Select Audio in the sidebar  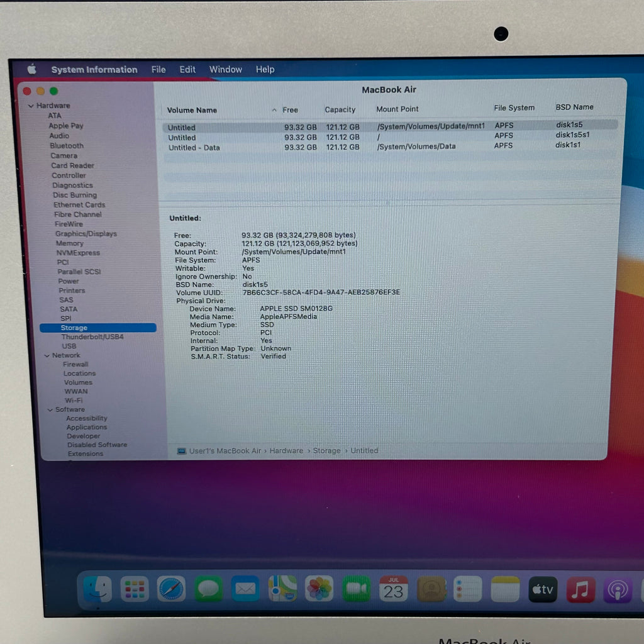[59, 136]
